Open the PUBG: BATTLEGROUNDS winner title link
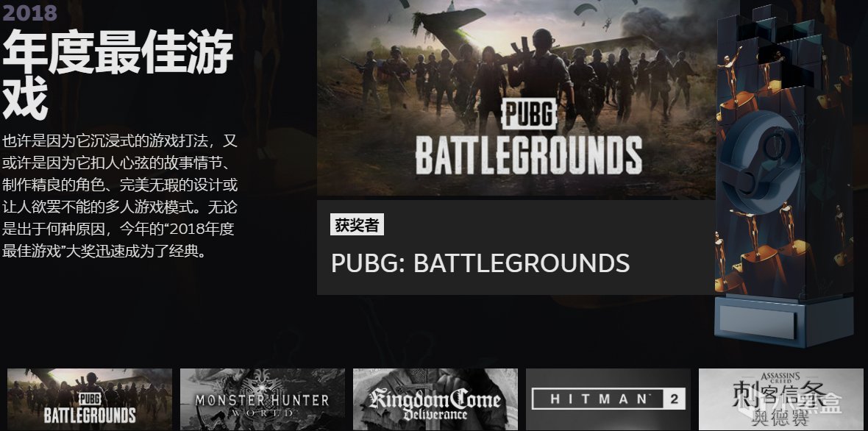 point(480,263)
